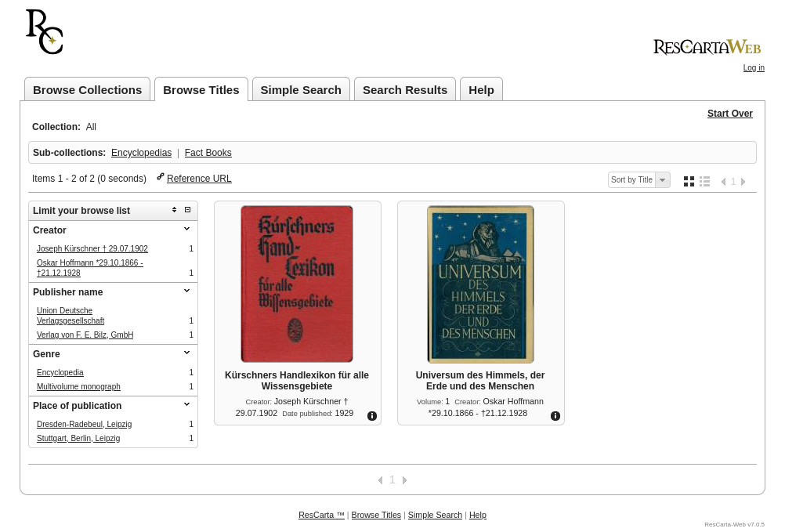The image size is (785, 532).
Task: Collapse the Place of publication facet
Action: pyautogui.click(x=186, y=404)
